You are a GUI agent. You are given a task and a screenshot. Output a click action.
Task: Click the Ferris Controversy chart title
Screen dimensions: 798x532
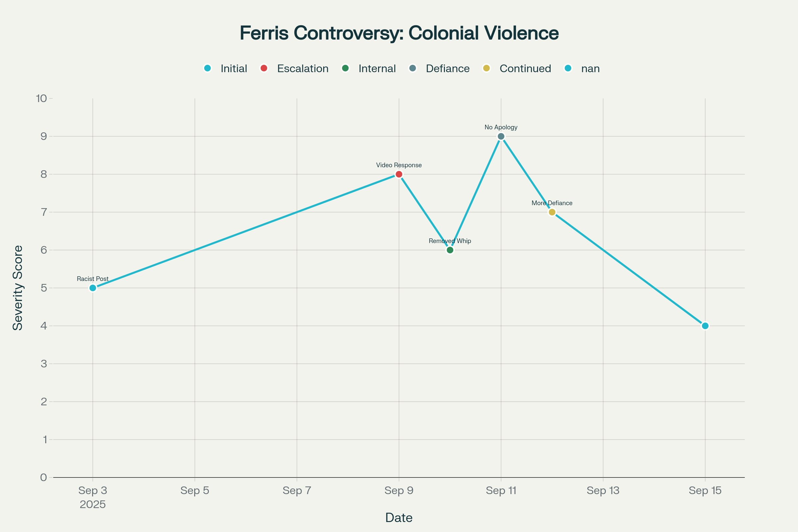399,33
